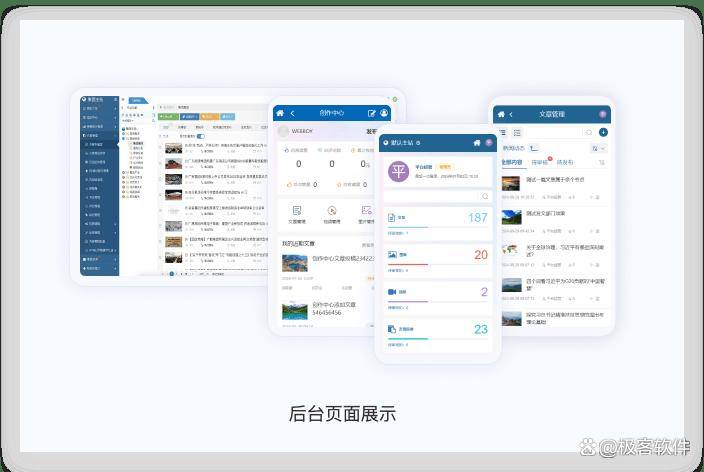Screen dimensions: 704x472
Task: Click the light blue button in desktop toolbar
Action: coord(228,117)
